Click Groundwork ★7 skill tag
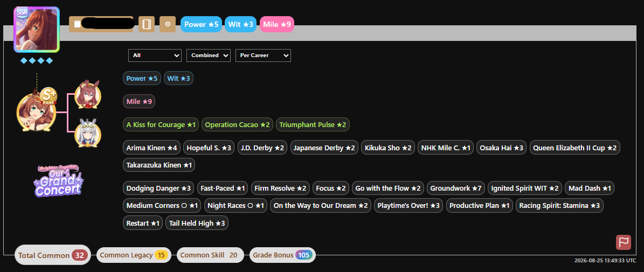 [456, 189]
